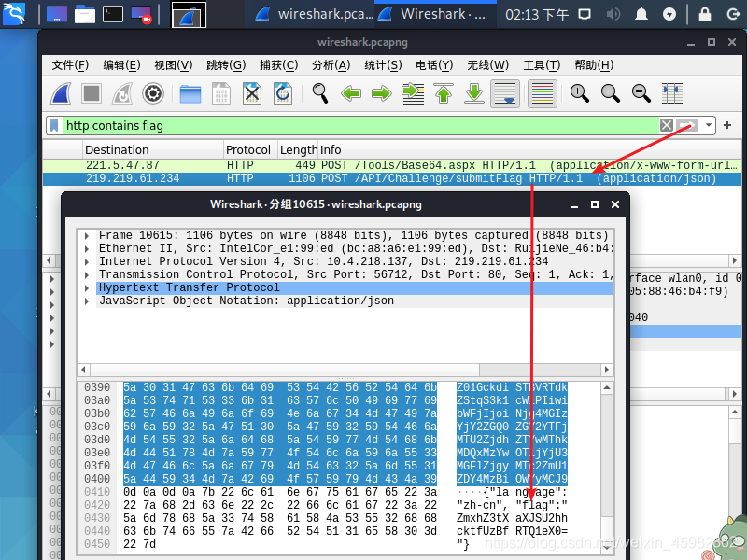Click the lock screen padlock icon

tap(705, 14)
